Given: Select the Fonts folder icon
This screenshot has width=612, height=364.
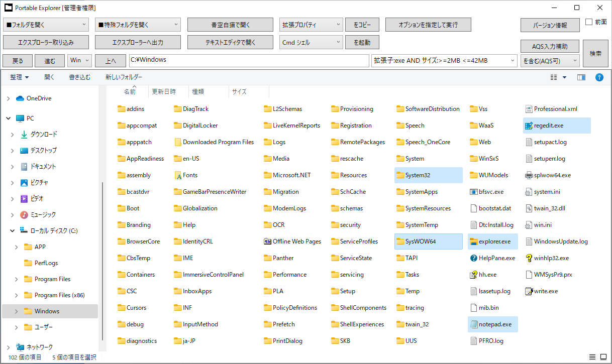Looking at the screenshot, I should click(178, 175).
